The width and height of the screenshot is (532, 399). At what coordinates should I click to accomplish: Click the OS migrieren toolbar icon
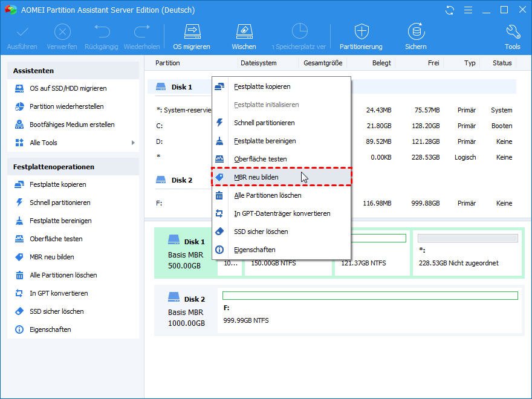tap(192, 36)
